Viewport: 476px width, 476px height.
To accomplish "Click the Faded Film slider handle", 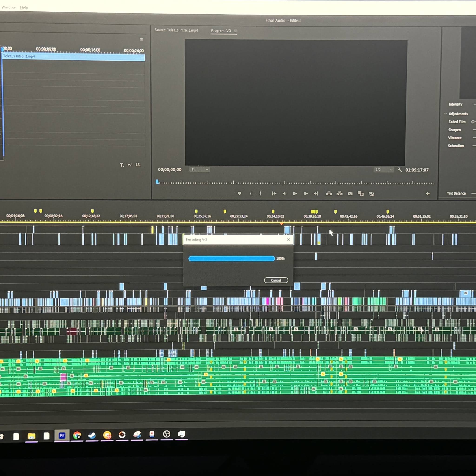I will click(x=473, y=122).
